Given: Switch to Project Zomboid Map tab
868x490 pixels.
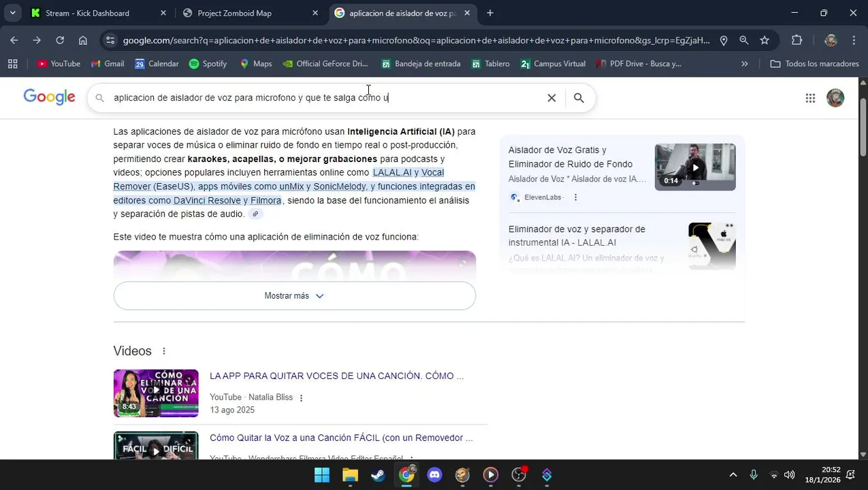Looking at the screenshot, I should [234, 13].
